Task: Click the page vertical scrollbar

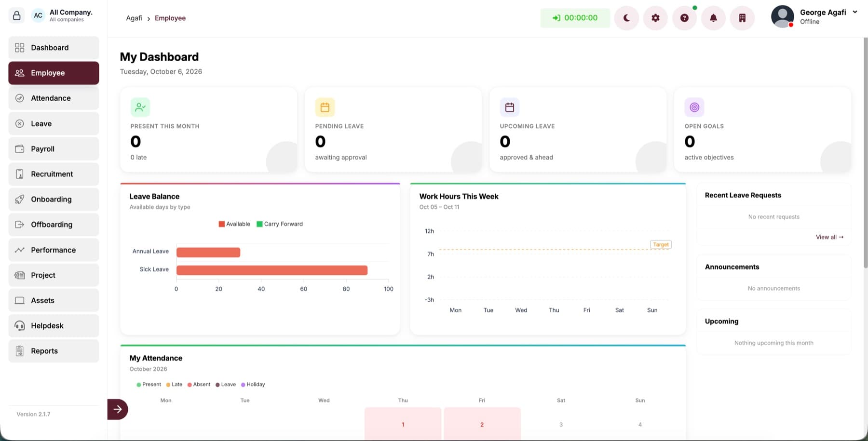Action: pyautogui.click(x=866, y=153)
